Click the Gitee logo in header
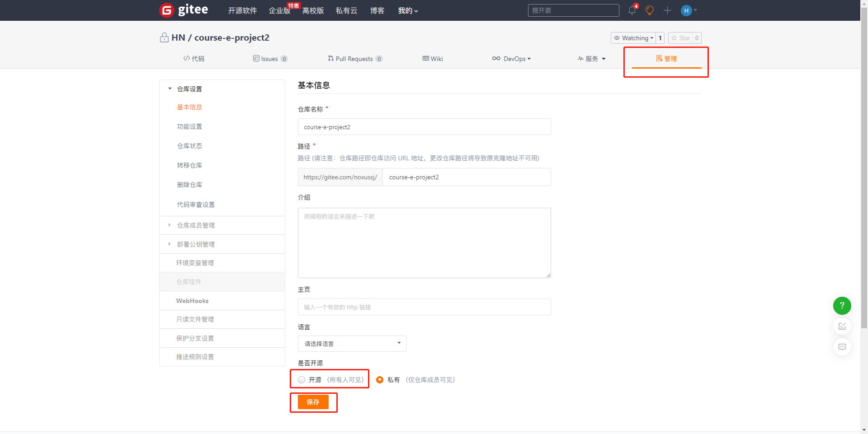This screenshot has width=868, height=434. click(184, 10)
